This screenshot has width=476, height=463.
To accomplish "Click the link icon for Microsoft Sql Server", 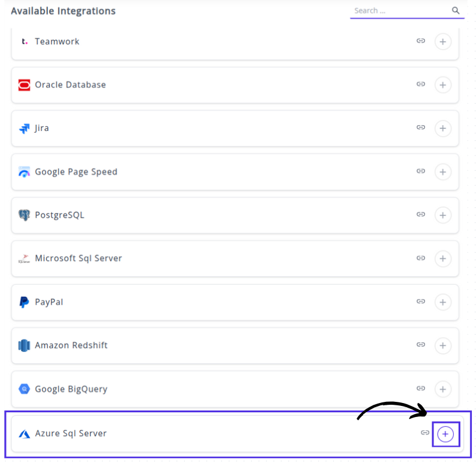I will click(x=421, y=258).
